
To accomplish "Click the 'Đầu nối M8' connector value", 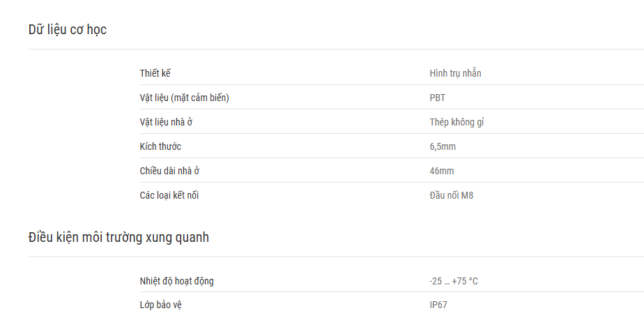I will (452, 195).
